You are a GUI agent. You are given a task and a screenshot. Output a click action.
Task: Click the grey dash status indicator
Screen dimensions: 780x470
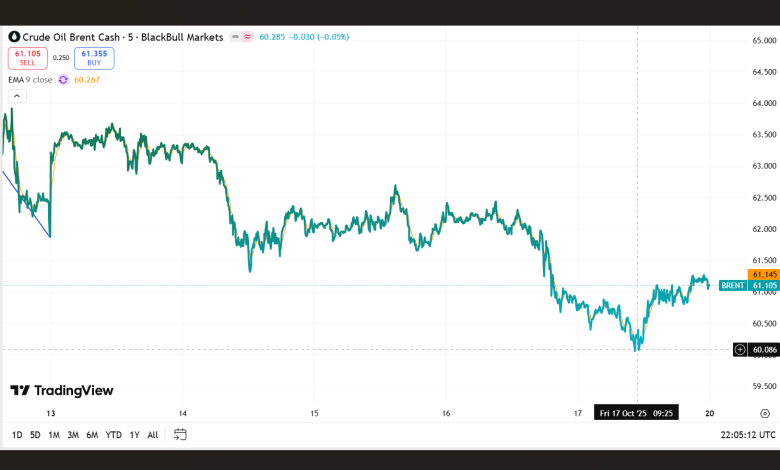click(234, 36)
